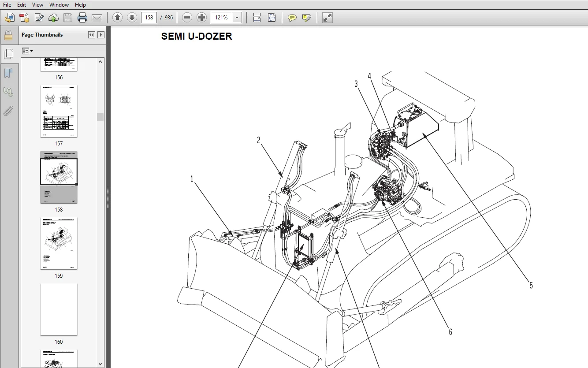588x368 pixels.
Task: Open the Help menu
Action: 80,4
